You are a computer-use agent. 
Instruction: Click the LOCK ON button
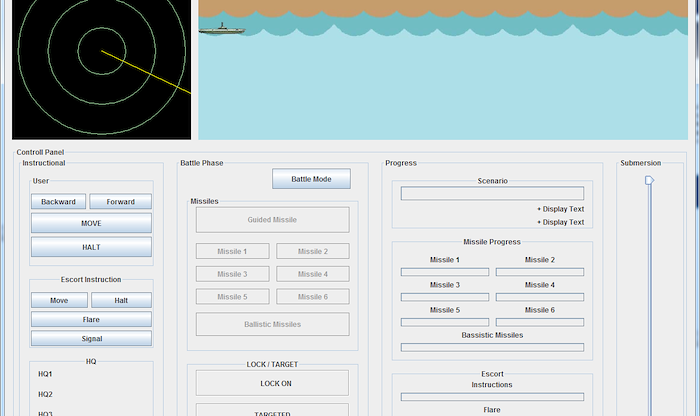[x=272, y=383]
